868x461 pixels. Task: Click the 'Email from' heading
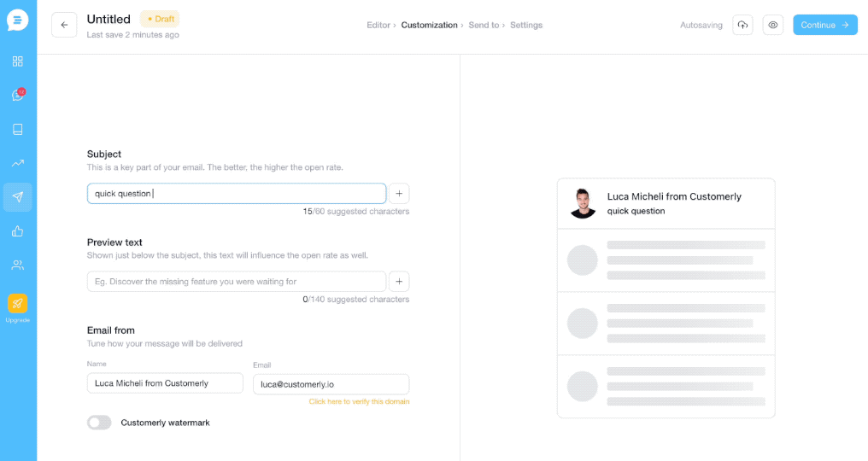[x=111, y=330]
